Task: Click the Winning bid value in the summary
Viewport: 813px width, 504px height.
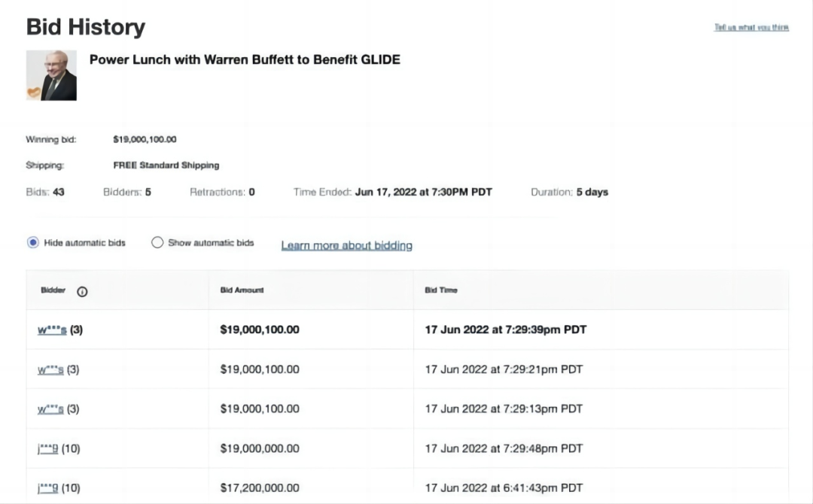Action: (x=145, y=139)
